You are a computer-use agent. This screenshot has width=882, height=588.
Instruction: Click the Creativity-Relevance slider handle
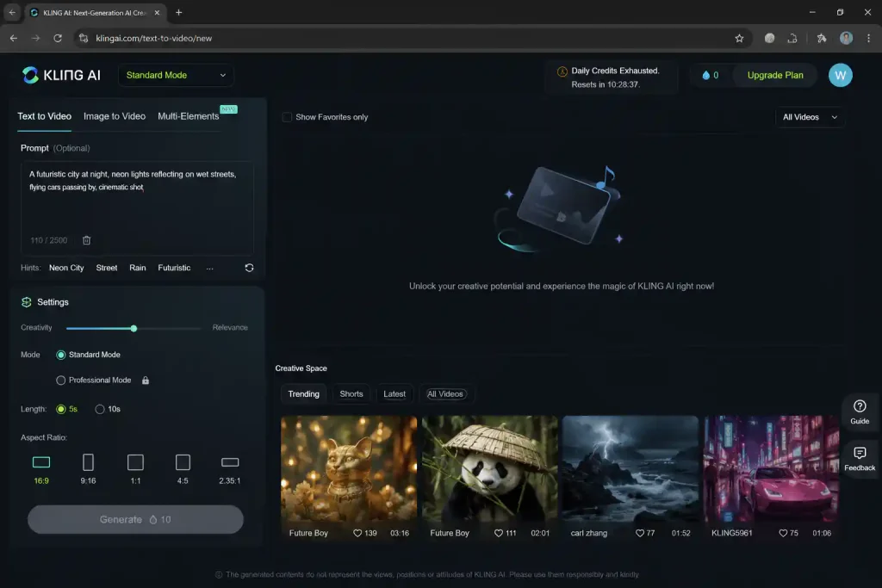134,328
